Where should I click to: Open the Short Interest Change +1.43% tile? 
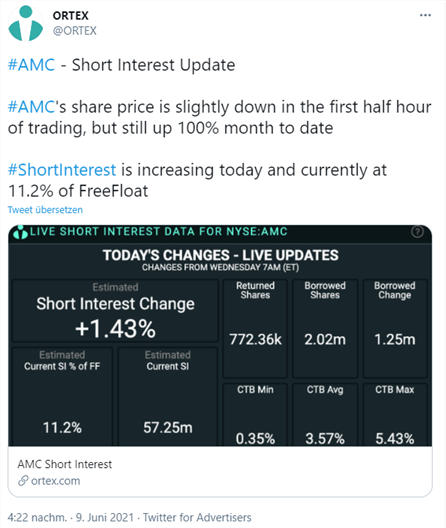(x=115, y=311)
